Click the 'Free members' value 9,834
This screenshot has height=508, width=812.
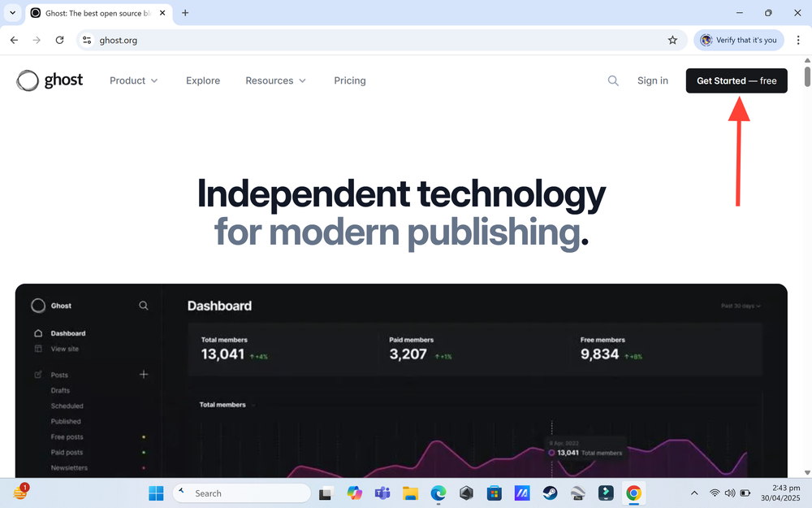tap(600, 354)
